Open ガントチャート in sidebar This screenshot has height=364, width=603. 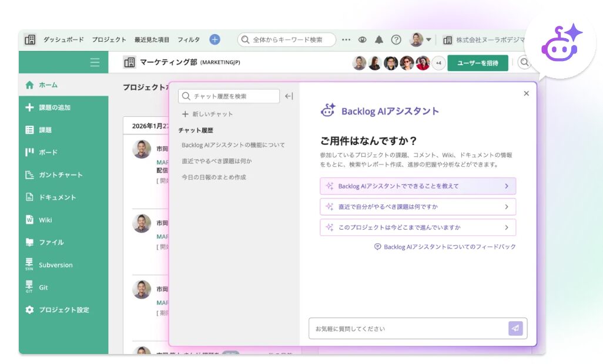point(63,175)
